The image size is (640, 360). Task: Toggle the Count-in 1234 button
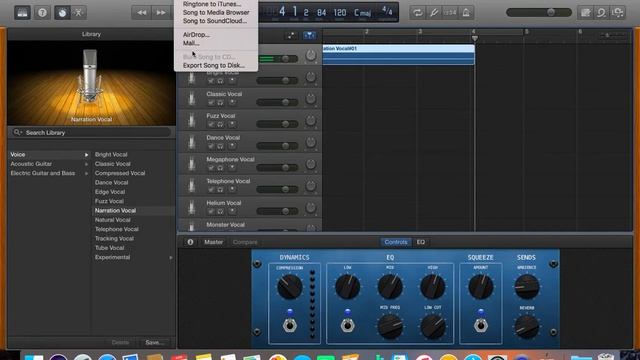pos(450,13)
